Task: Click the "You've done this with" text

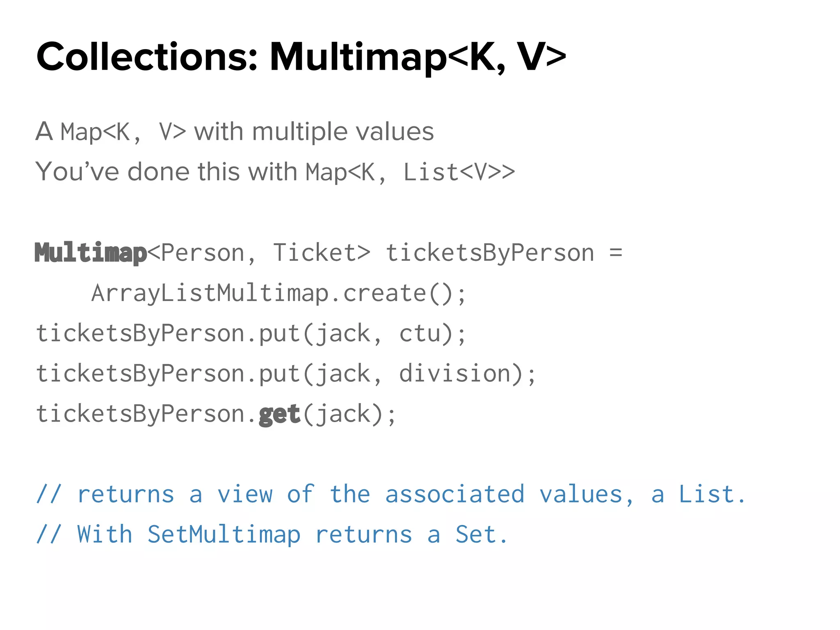Action: coord(166,171)
